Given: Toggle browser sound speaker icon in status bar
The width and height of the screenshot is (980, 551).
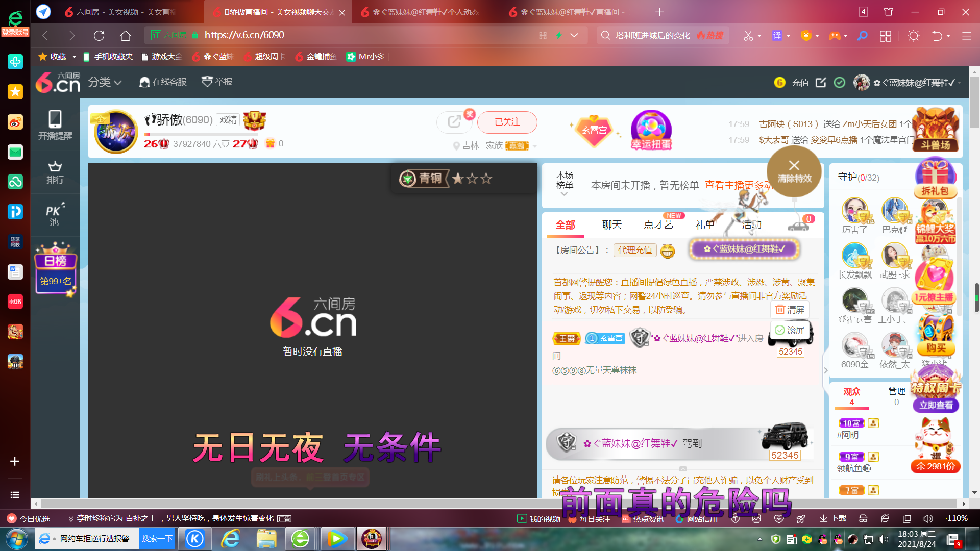Looking at the screenshot, I should coord(928,518).
